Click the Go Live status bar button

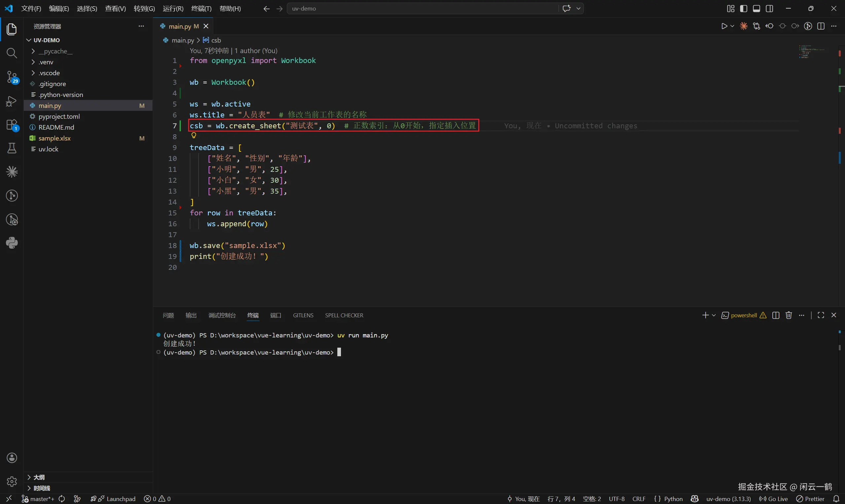click(x=774, y=499)
